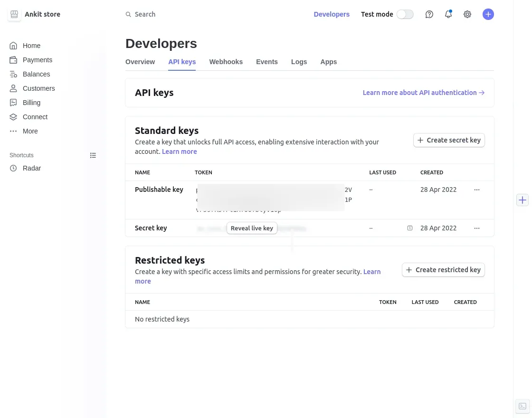Select the Balances icon in sidebar
Image resolution: width=532 pixels, height=418 pixels.
tap(13, 74)
